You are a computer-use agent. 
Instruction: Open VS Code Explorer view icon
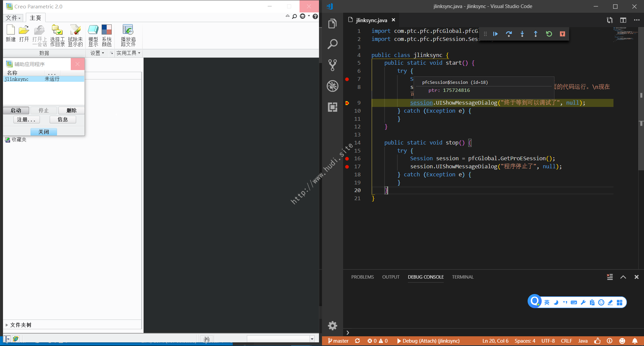332,23
